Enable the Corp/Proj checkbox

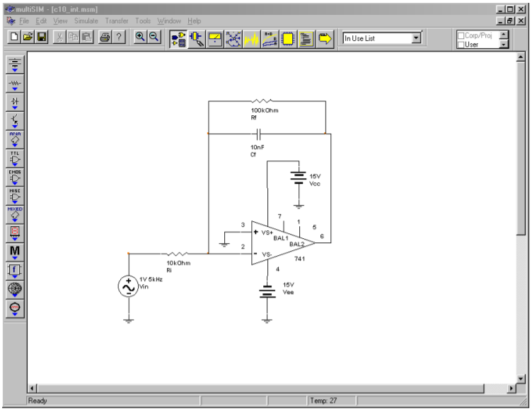(x=461, y=35)
